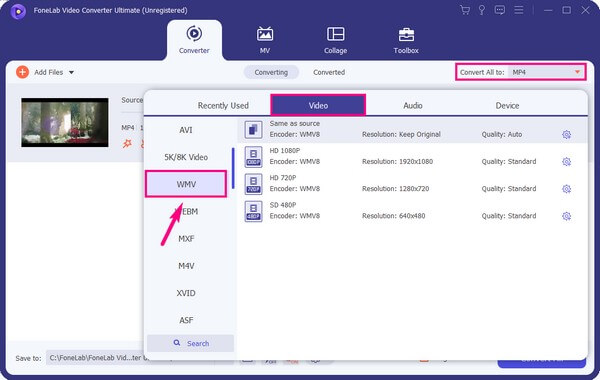Switch to the MV tab
This screenshot has height=380, width=600.
click(265, 40)
